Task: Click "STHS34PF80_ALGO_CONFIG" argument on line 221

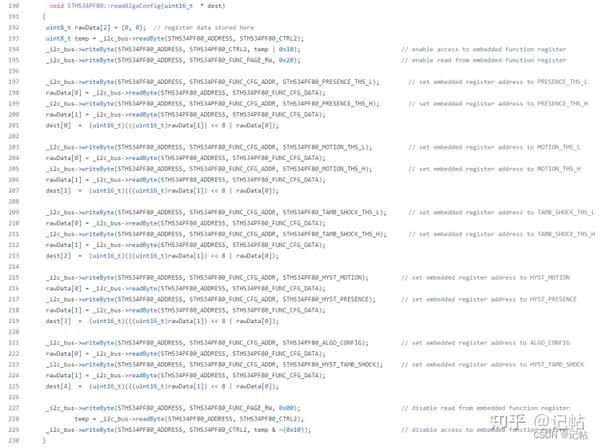Action: pos(324,343)
